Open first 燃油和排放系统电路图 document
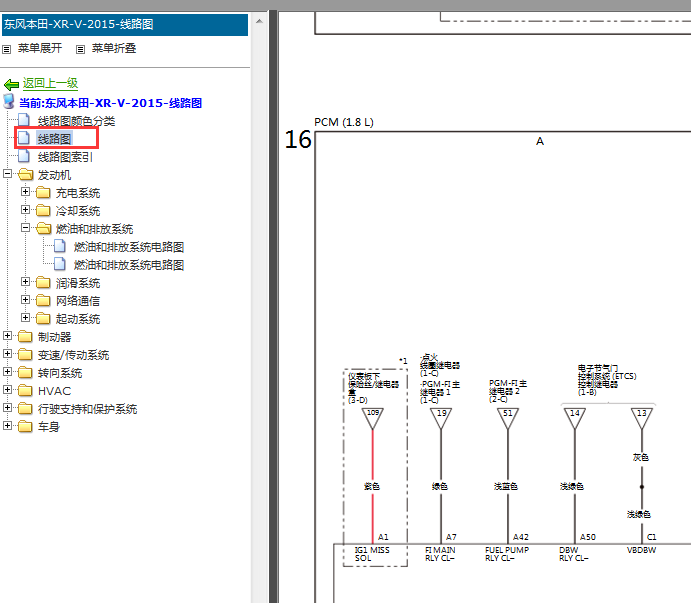The image size is (691, 603). coord(129,247)
